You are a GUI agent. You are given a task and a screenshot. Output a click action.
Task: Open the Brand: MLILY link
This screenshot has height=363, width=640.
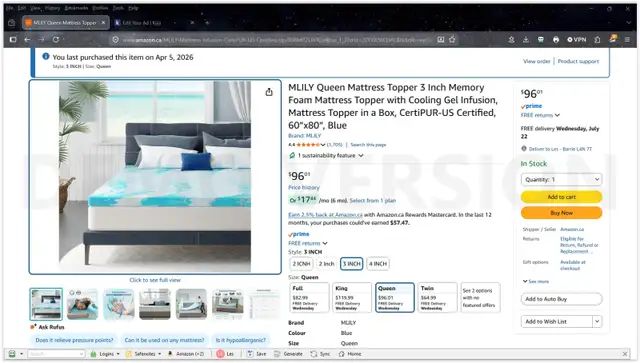(304, 136)
